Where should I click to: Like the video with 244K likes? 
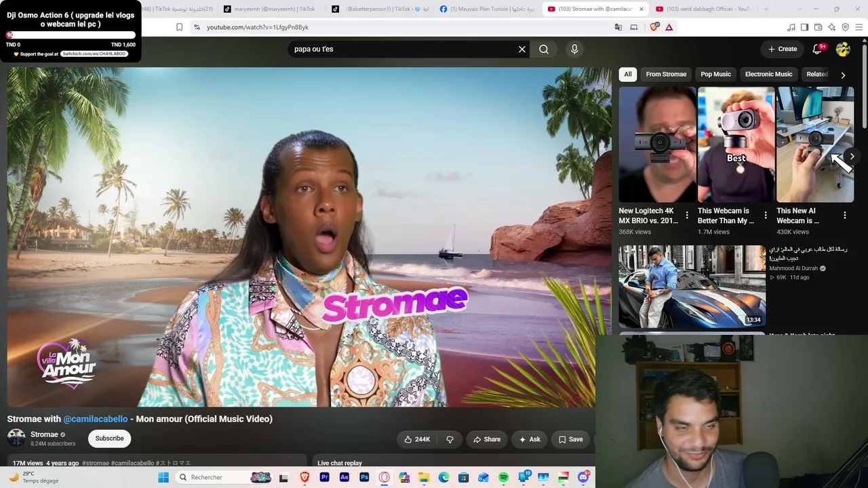point(417,439)
